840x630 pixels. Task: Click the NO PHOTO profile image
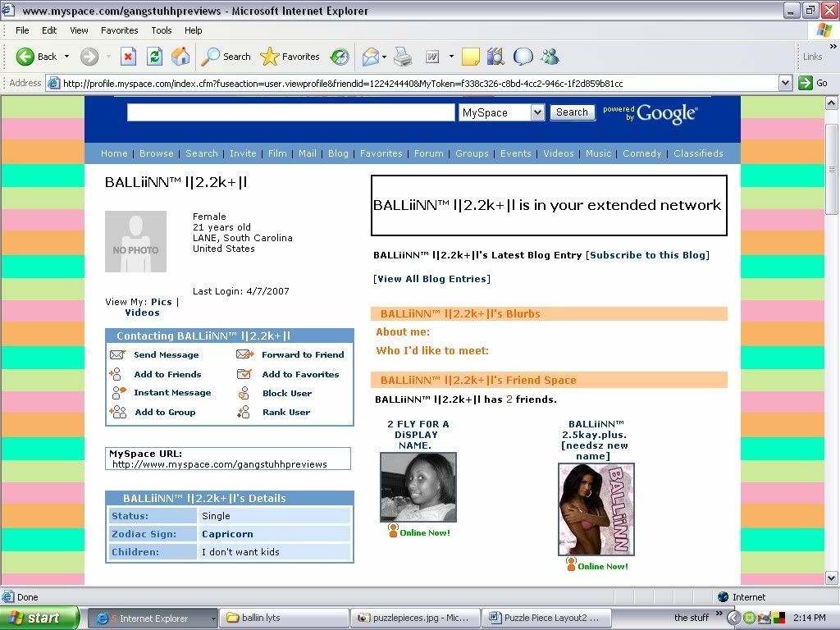135,242
